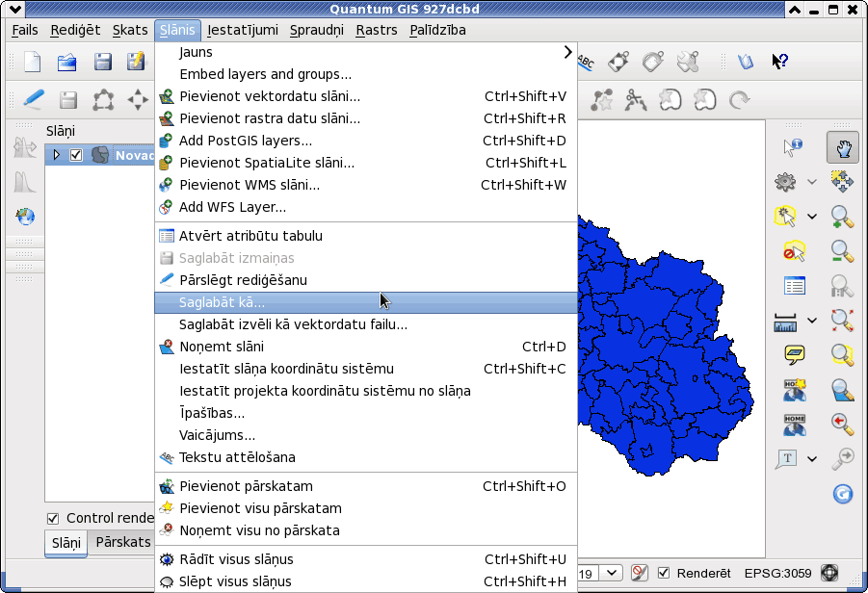Select the Measure ruler tool
The image size is (868, 593).
785,322
